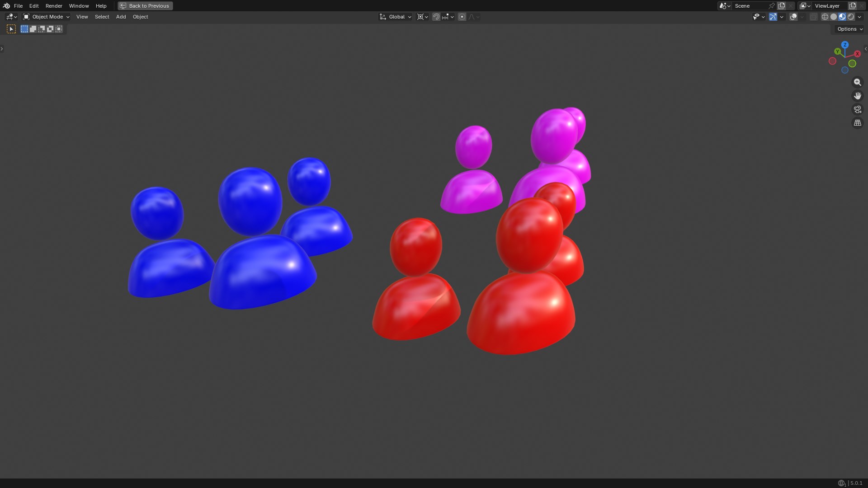Screen dimensions: 868x488
Task: Open the viewport Object menu
Action: coord(140,17)
